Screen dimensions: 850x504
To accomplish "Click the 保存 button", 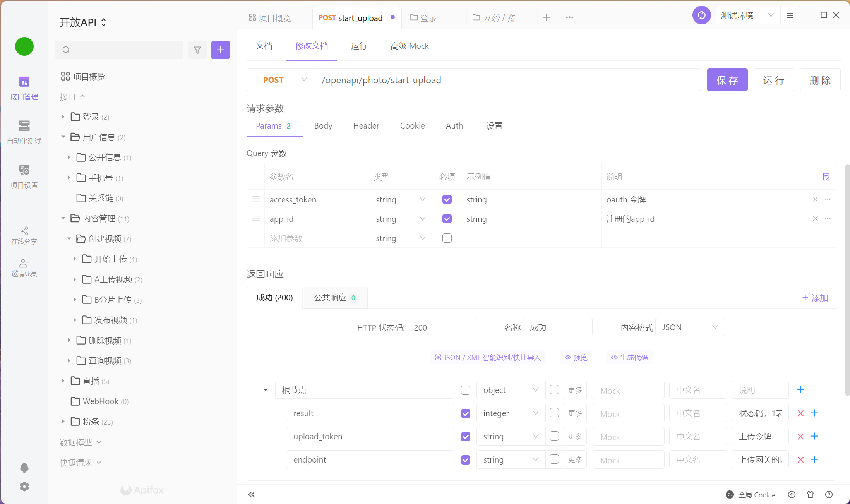I will [x=727, y=80].
